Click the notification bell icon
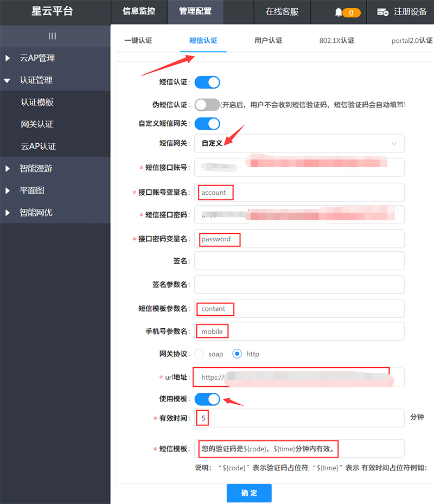 coord(337,12)
